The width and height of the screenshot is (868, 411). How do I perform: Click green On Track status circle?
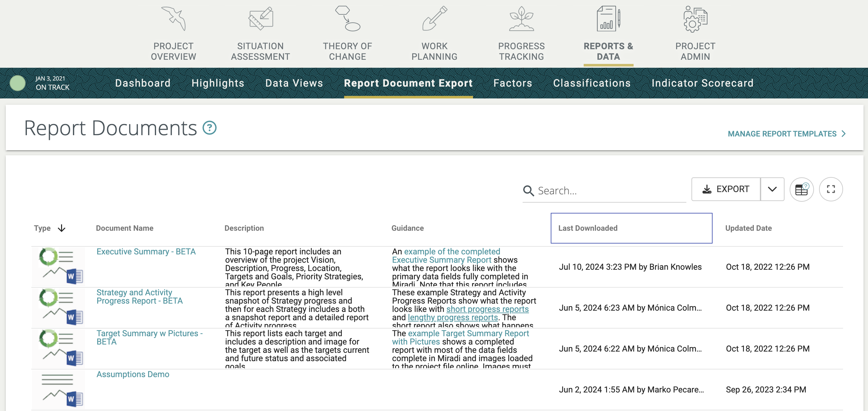18,83
